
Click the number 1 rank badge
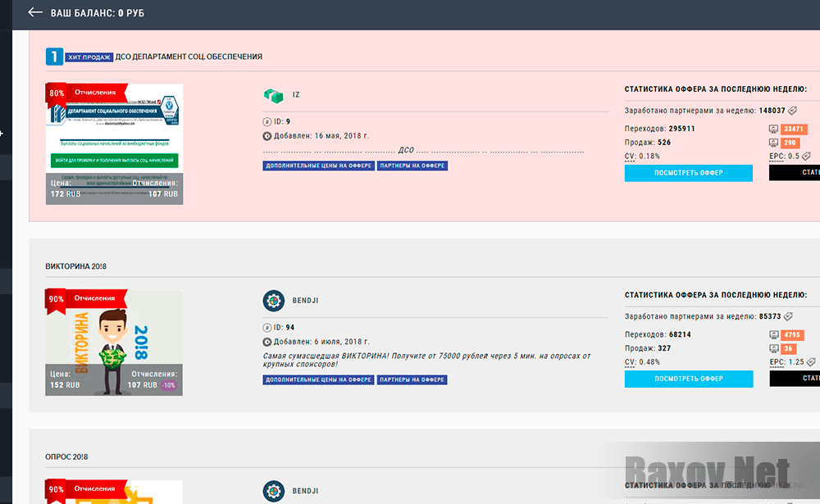53,57
